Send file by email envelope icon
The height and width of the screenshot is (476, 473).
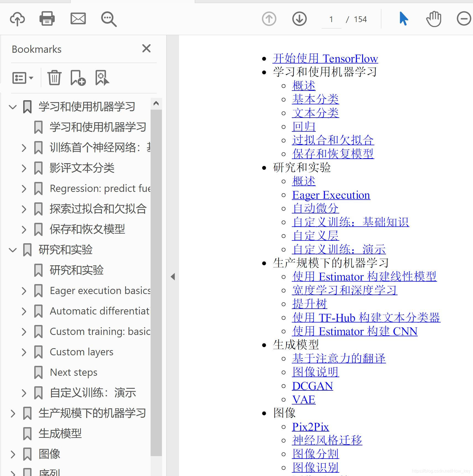point(78,19)
